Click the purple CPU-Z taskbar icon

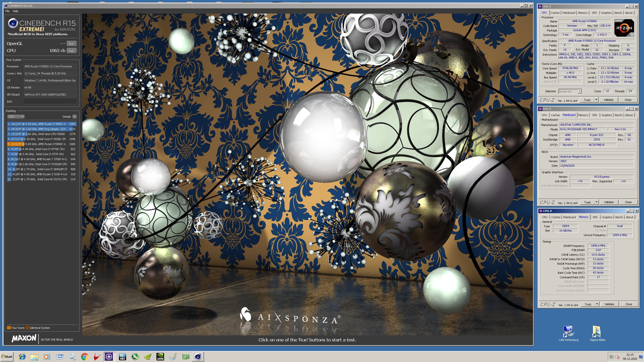(109, 356)
